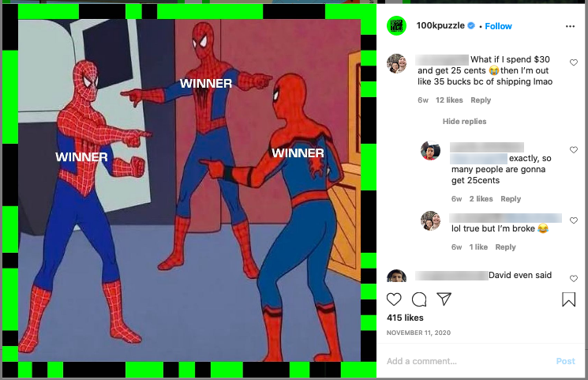This screenshot has width=588, height=380.
Task: Share post via paper plane icon
Action: click(x=444, y=299)
